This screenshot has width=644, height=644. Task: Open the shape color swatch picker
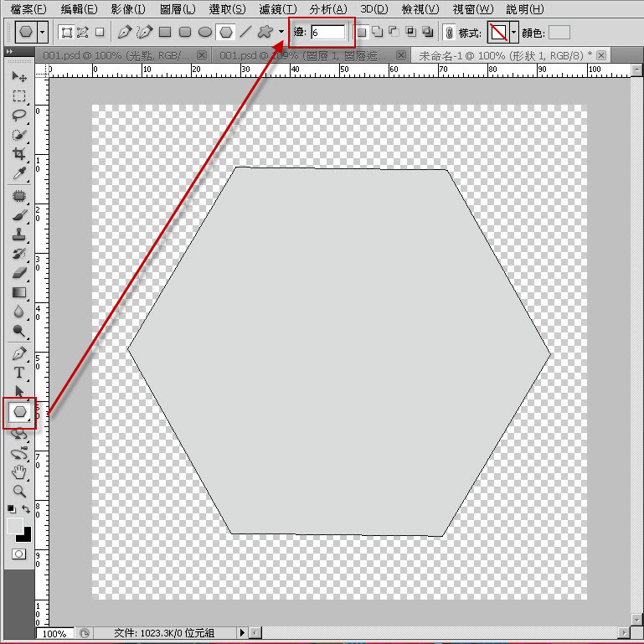pyautogui.click(x=559, y=32)
